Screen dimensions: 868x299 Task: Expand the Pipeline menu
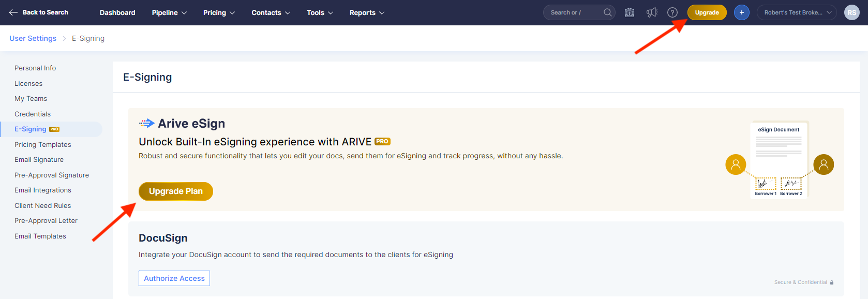(169, 12)
